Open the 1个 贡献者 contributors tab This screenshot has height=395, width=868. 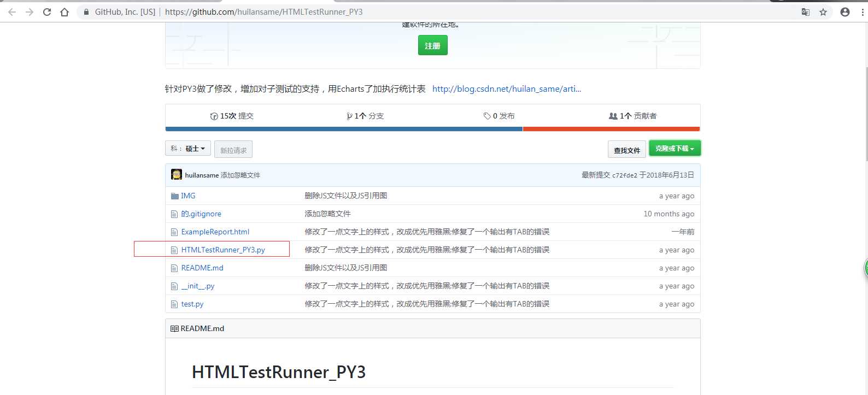coord(633,116)
